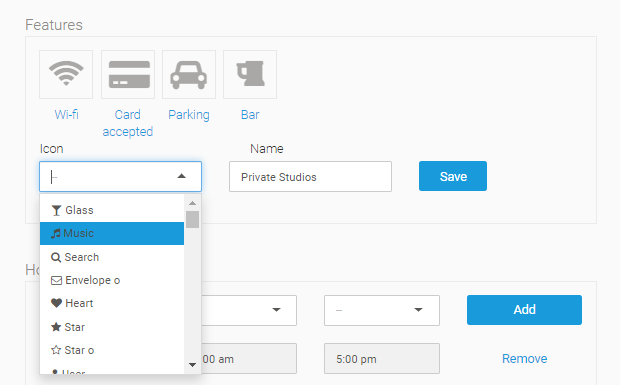
Task: Select the Card accepted credit card icon
Action: [x=128, y=74]
